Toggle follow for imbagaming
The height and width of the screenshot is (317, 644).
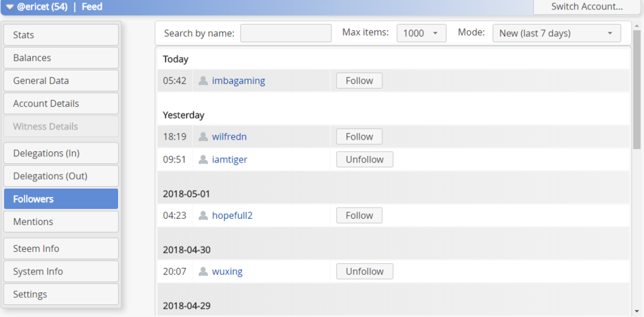point(359,81)
